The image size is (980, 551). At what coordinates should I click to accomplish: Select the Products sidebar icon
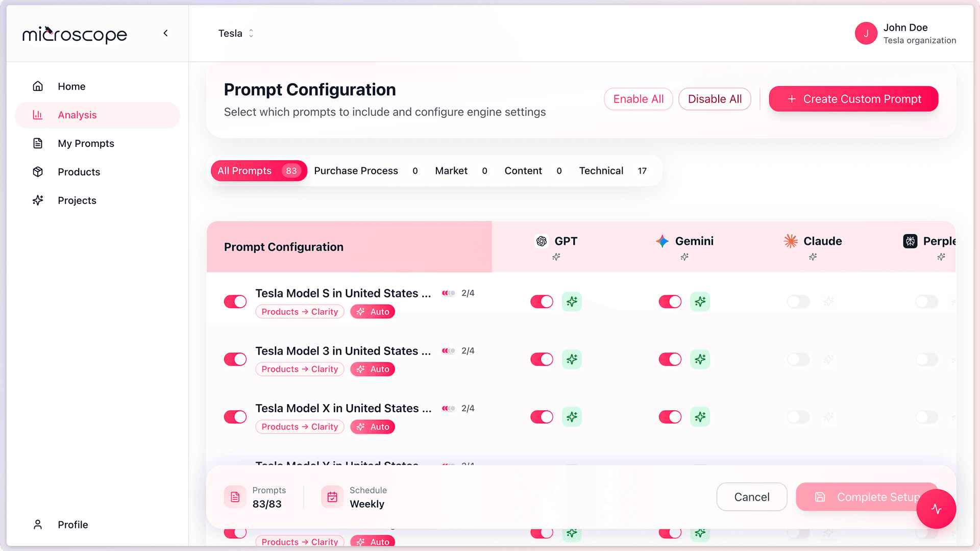[38, 172]
